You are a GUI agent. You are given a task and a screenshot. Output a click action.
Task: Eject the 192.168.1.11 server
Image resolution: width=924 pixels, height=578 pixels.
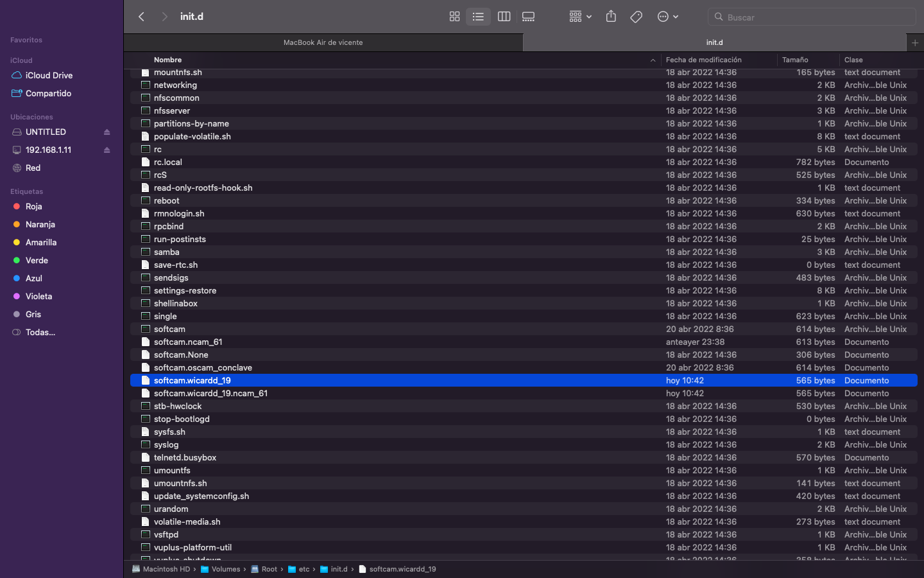[x=107, y=150]
